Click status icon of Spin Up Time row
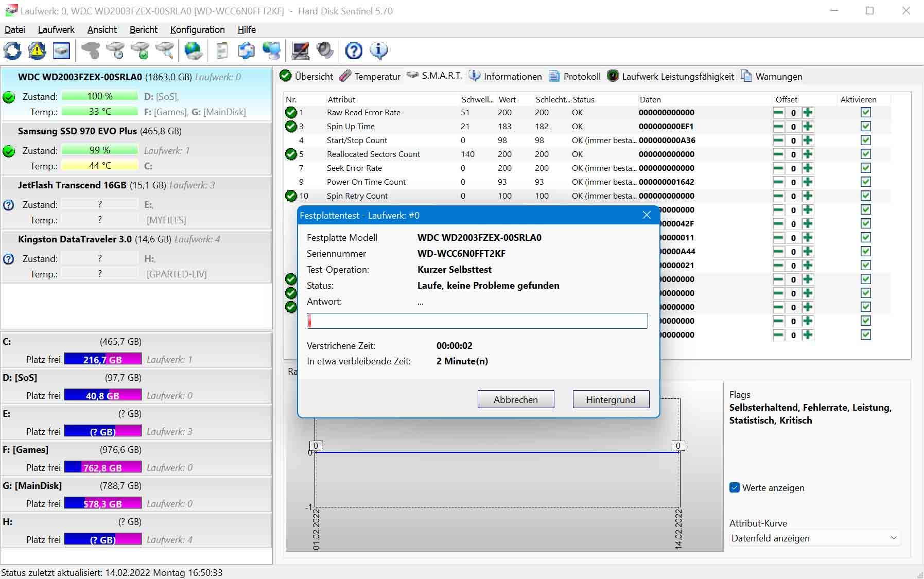 (x=291, y=126)
